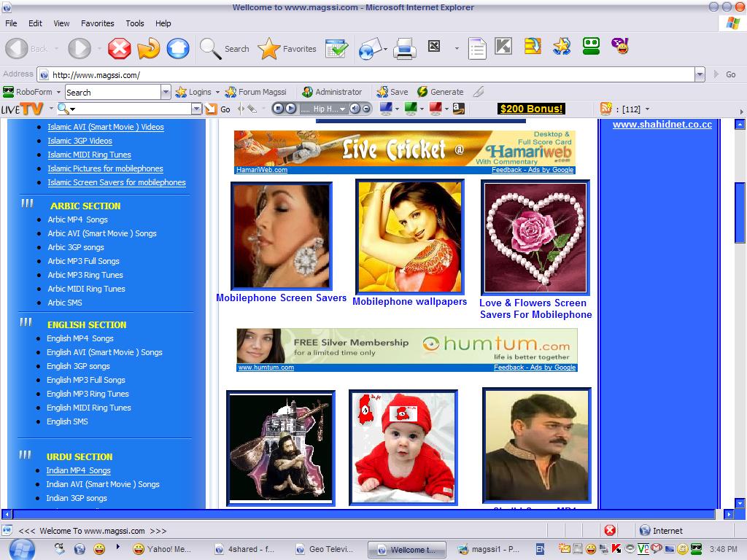Click RoboForm Save button
The image size is (747, 560).
pos(392,92)
